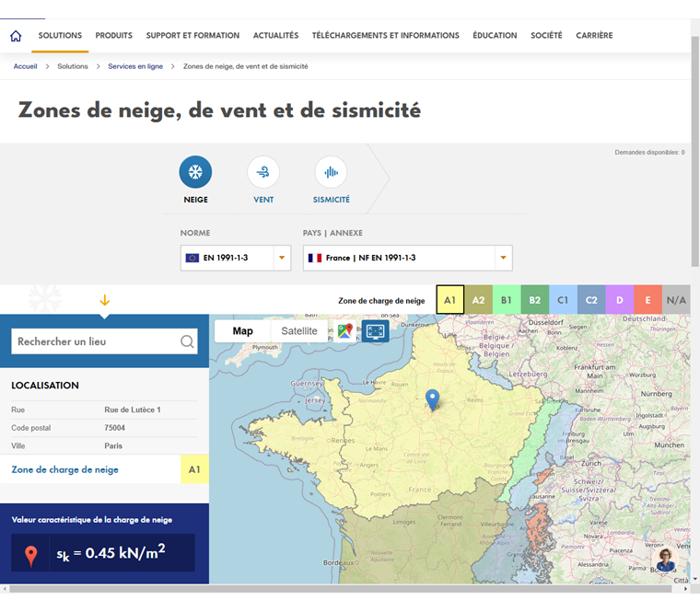
Task: Click the A1 badge in localisation panel
Action: pos(194,469)
